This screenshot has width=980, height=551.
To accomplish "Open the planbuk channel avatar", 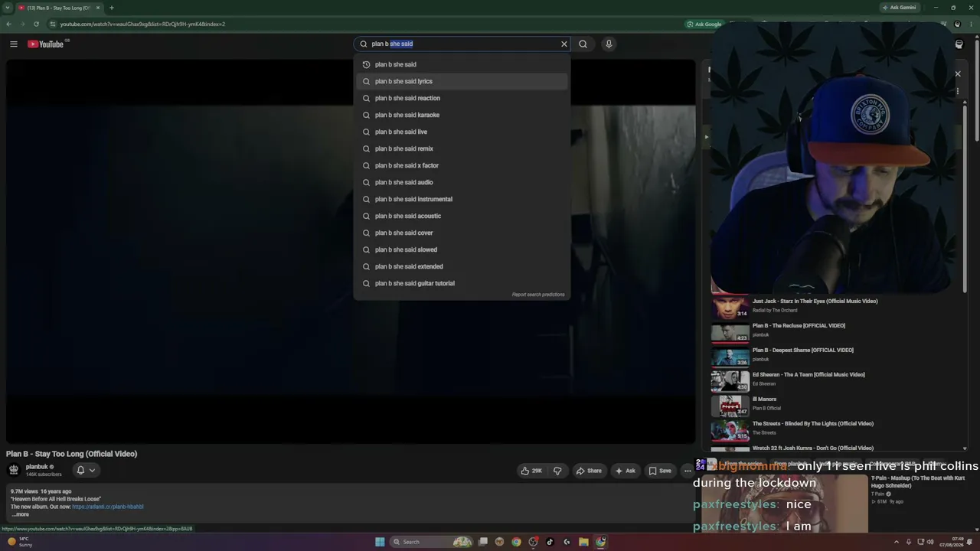I will pyautogui.click(x=14, y=470).
